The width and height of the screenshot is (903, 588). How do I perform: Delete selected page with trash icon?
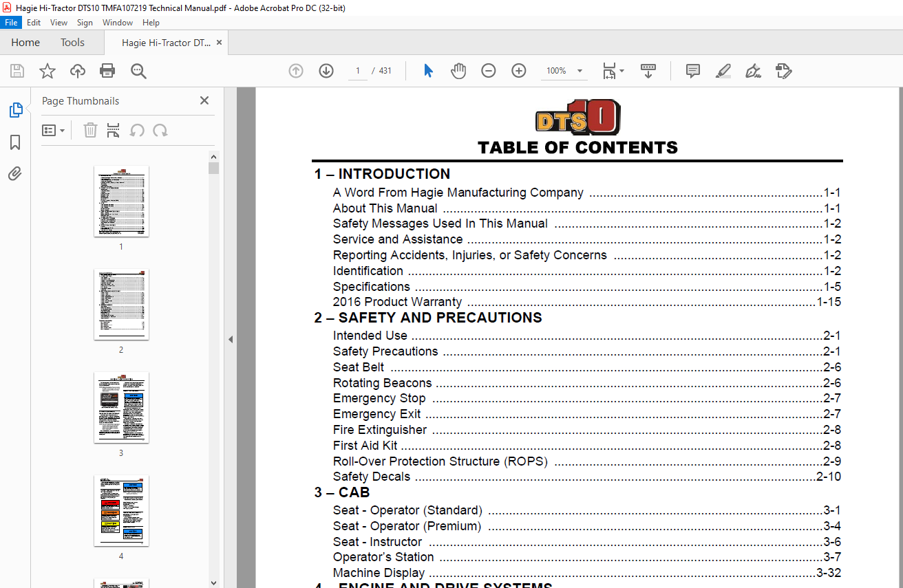(90, 130)
